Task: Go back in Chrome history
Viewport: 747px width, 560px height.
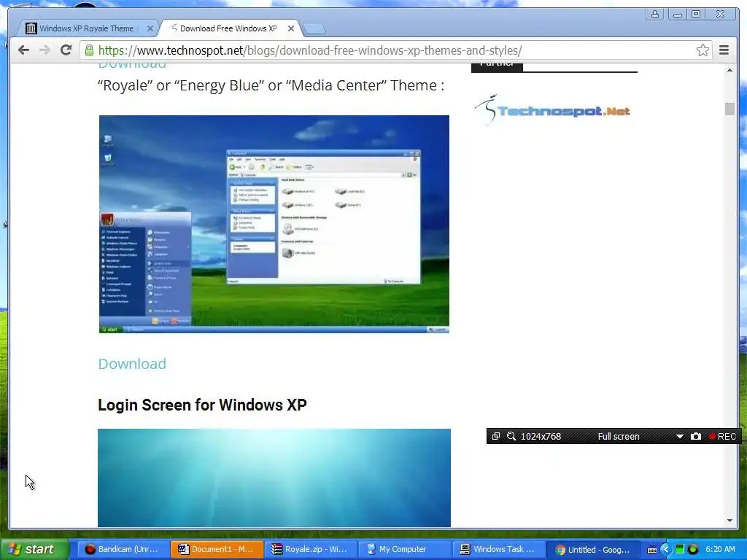Action: pyautogui.click(x=23, y=50)
